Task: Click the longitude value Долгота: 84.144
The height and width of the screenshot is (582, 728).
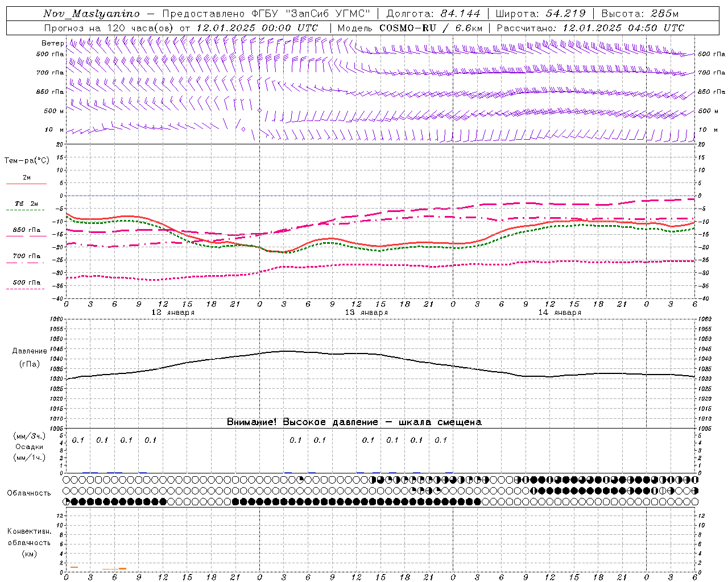Action: [433, 14]
